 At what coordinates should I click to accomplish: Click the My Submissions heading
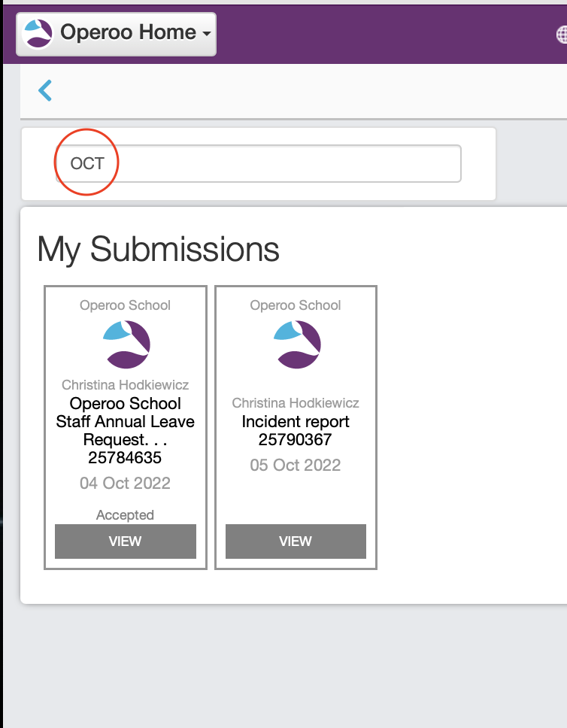coord(158,250)
